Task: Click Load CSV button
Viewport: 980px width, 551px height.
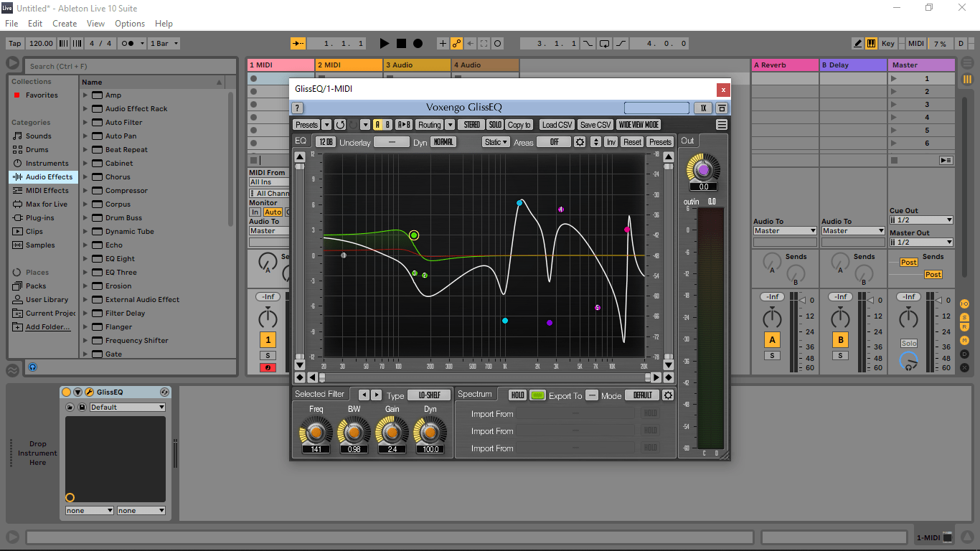Action: click(557, 124)
